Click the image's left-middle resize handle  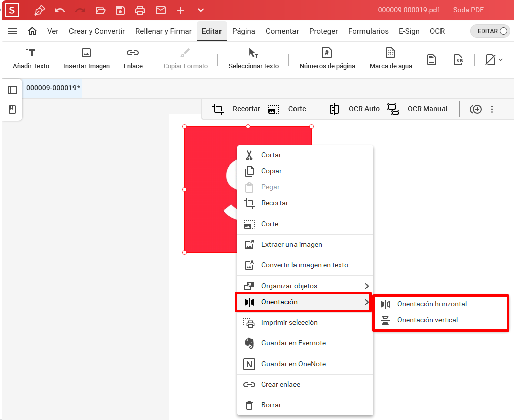tap(185, 189)
